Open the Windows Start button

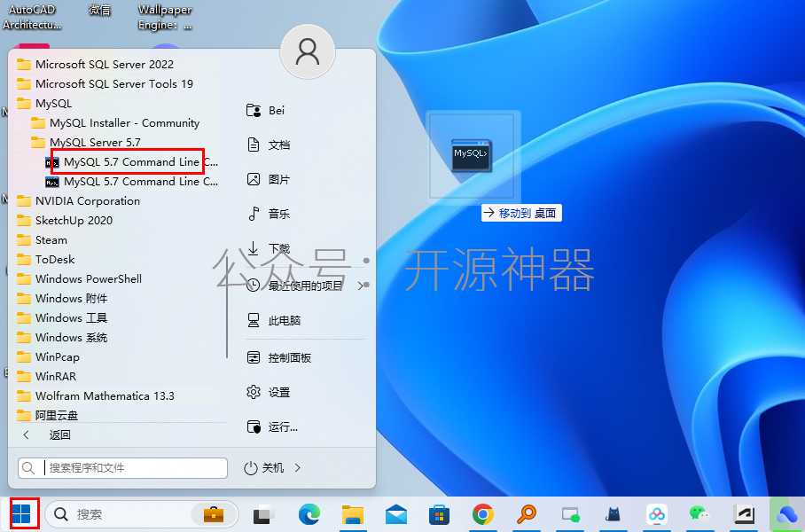[x=21, y=513]
